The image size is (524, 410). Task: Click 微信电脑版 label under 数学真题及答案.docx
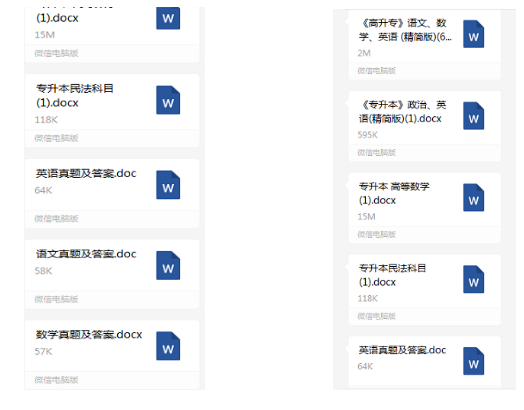point(56,380)
